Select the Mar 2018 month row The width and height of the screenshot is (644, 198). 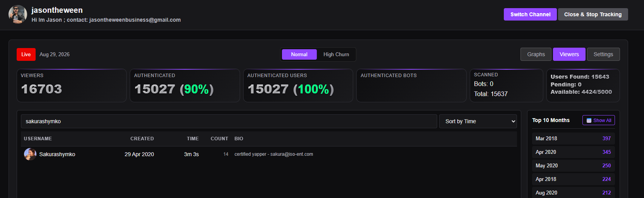click(x=573, y=138)
